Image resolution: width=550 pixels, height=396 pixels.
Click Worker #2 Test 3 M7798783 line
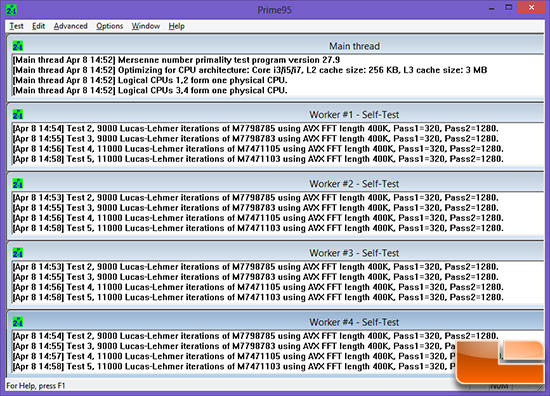pos(255,208)
